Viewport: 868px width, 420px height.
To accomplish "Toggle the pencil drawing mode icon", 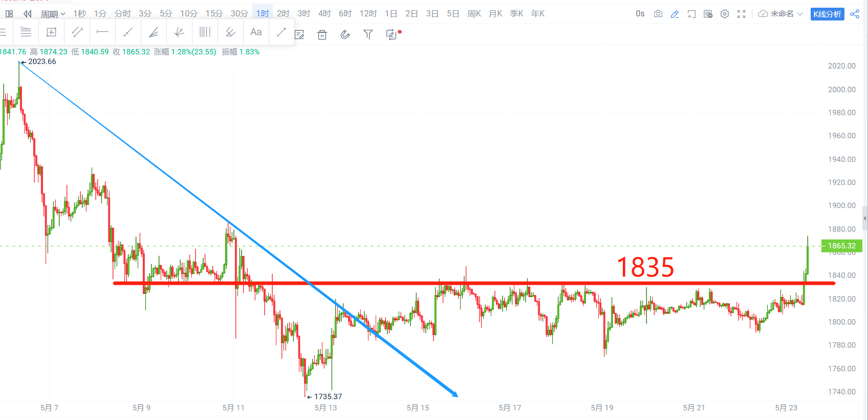I will click(x=675, y=14).
